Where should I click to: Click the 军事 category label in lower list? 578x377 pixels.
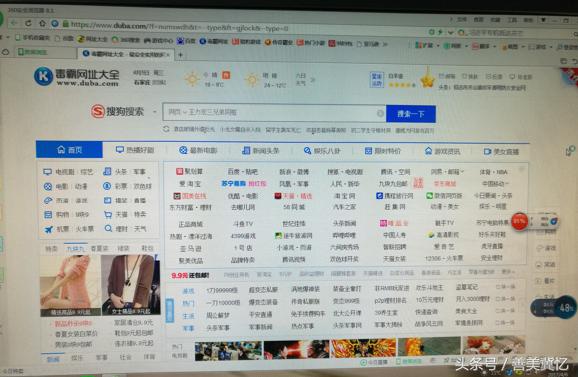click(x=188, y=328)
